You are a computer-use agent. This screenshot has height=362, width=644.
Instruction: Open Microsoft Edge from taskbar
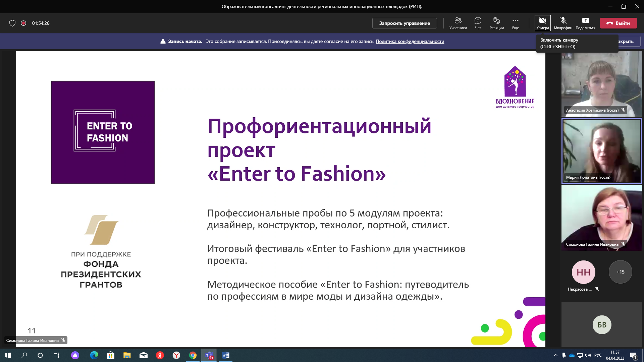coord(94,355)
